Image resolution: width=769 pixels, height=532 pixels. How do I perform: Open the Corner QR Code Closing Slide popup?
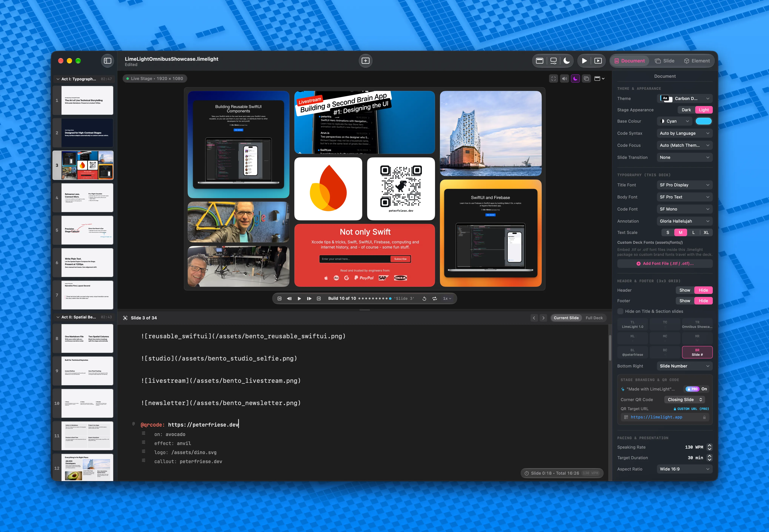pos(684,400)
